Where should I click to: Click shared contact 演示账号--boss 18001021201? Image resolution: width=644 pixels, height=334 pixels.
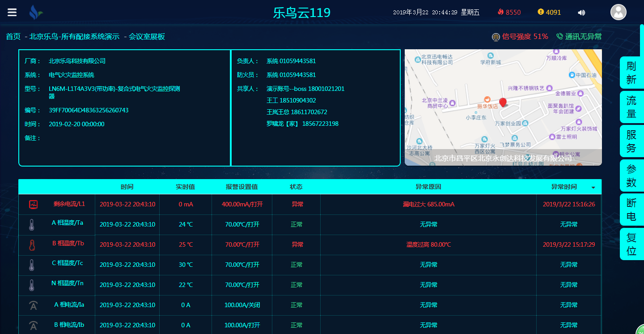point(305,89)
